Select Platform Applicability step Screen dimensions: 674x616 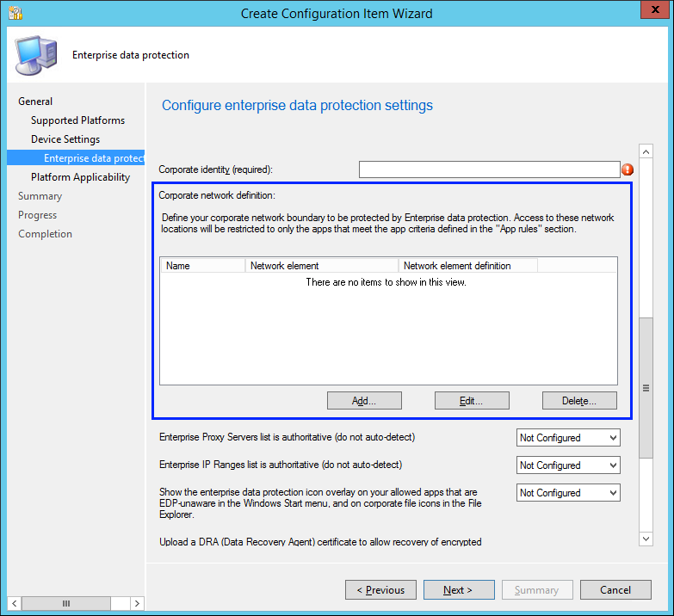pyautogui.click(x=80, y=177)
